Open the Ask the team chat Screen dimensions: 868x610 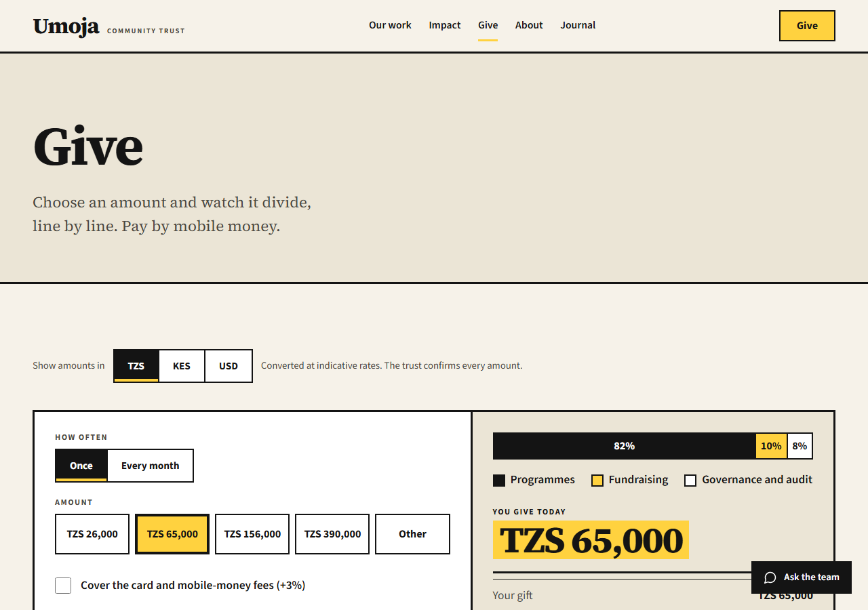tap(802, 577)
